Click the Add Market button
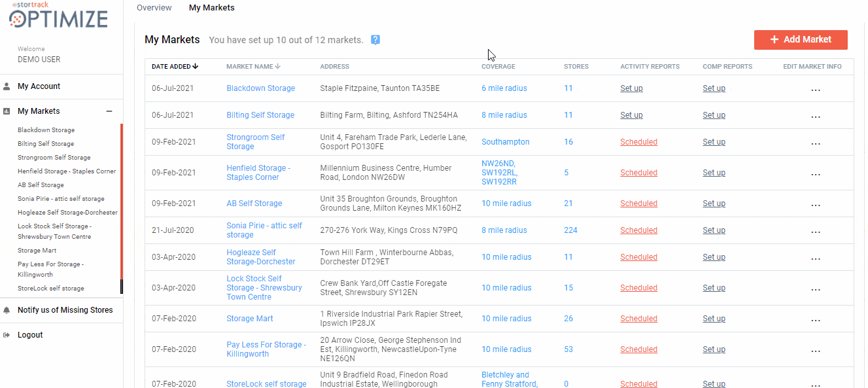868x388 pixels. (x=801, y=39)
